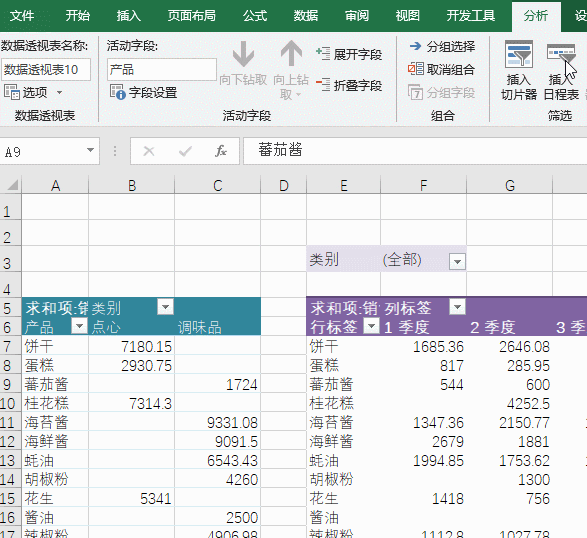
Task: Click the Active Field box containing 产品
Action: [162, 70]
